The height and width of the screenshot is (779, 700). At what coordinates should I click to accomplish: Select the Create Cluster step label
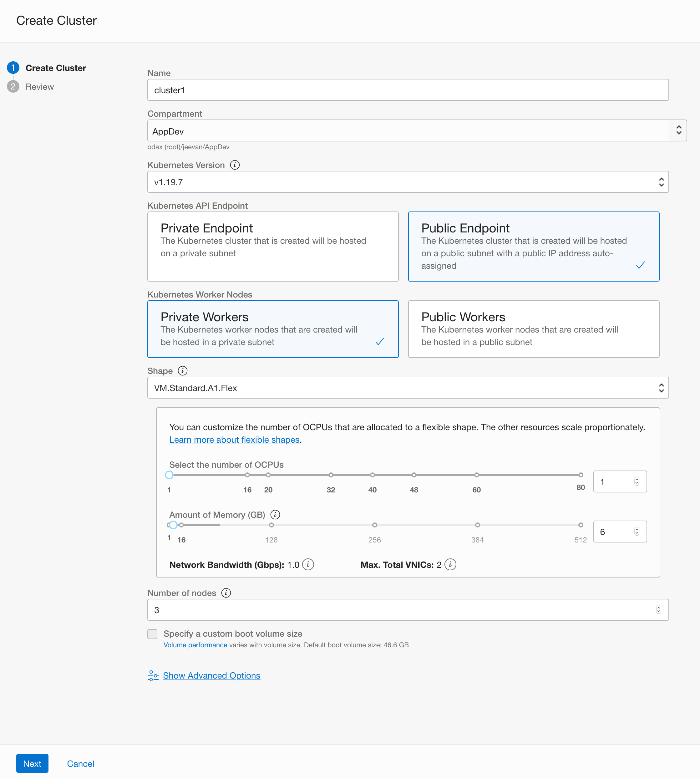[x=56, y=68]
